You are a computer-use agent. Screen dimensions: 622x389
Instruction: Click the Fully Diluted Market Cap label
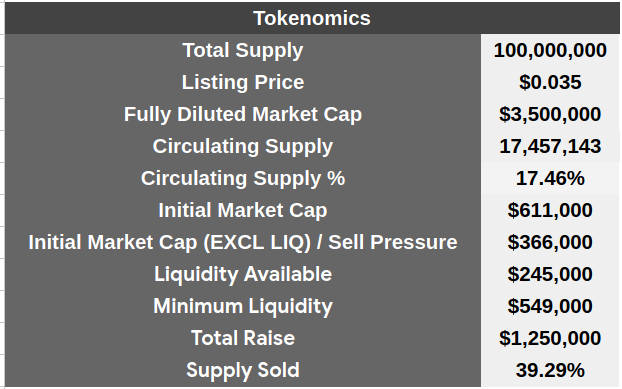tap(243, 114)
